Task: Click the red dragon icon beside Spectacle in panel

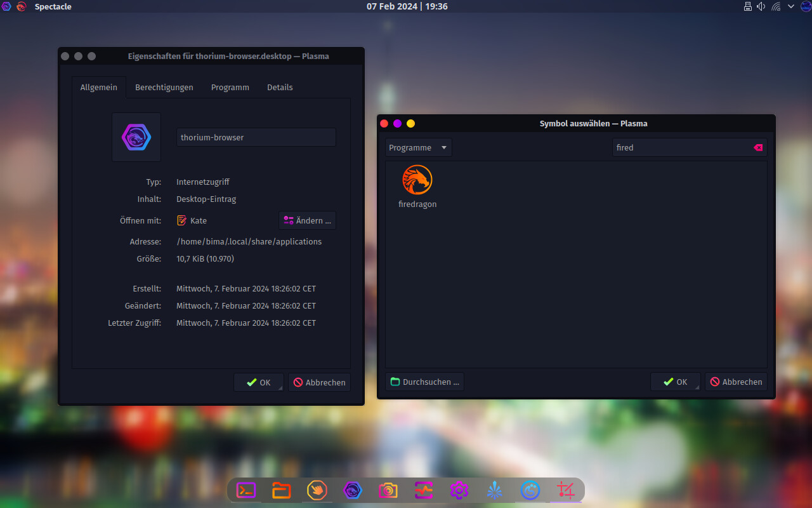Action: pos(22,6)
